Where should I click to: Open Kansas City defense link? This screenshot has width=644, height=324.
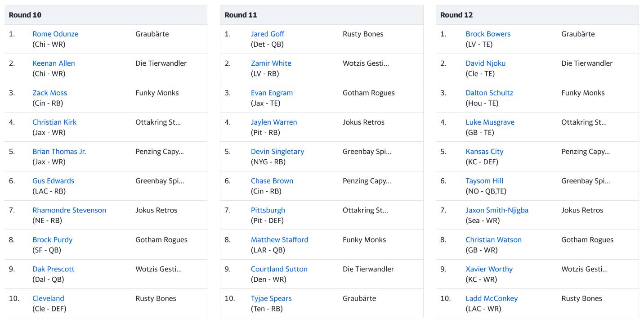pos(484,152)
